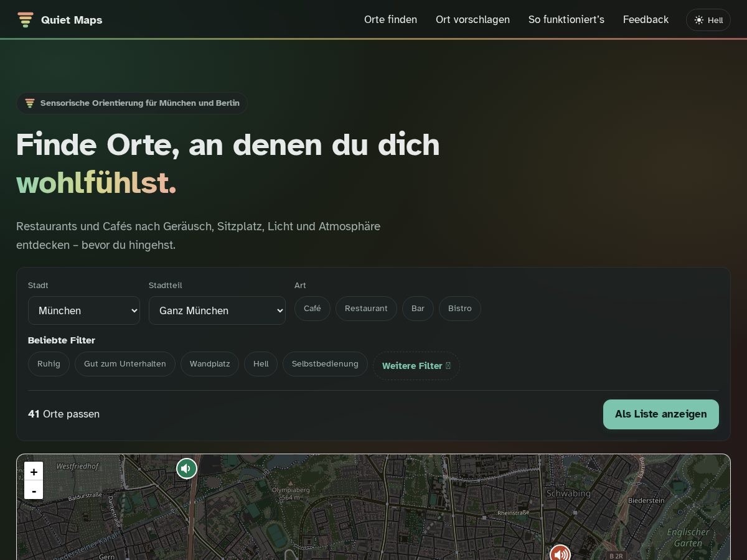Click the Beliebte Filter heading

62,340
